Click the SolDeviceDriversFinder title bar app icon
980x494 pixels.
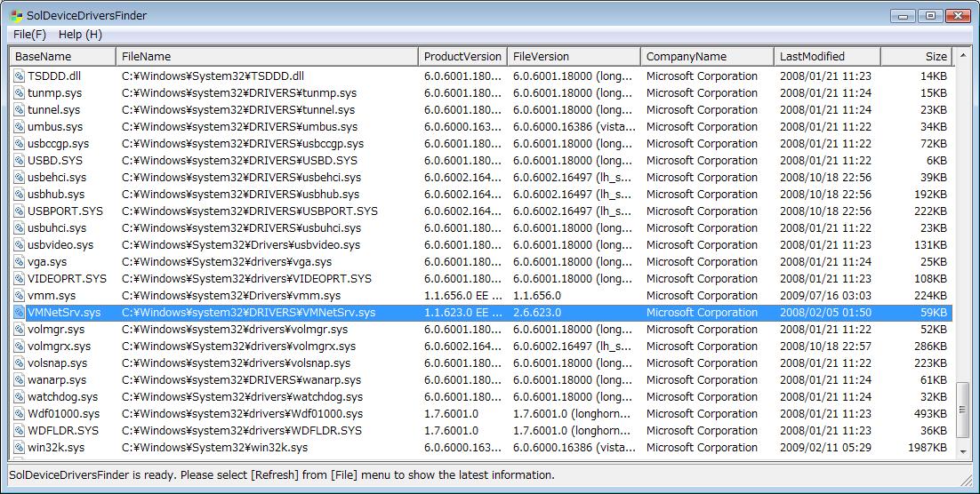[17, 16]
